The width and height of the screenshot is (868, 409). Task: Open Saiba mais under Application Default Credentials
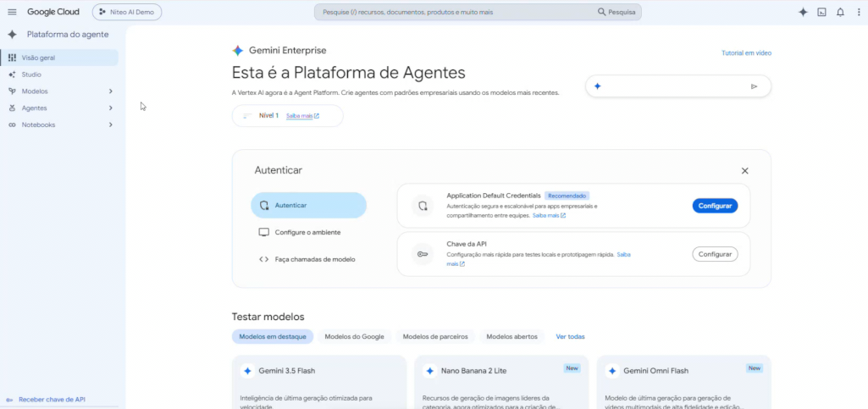click(549, 215)
